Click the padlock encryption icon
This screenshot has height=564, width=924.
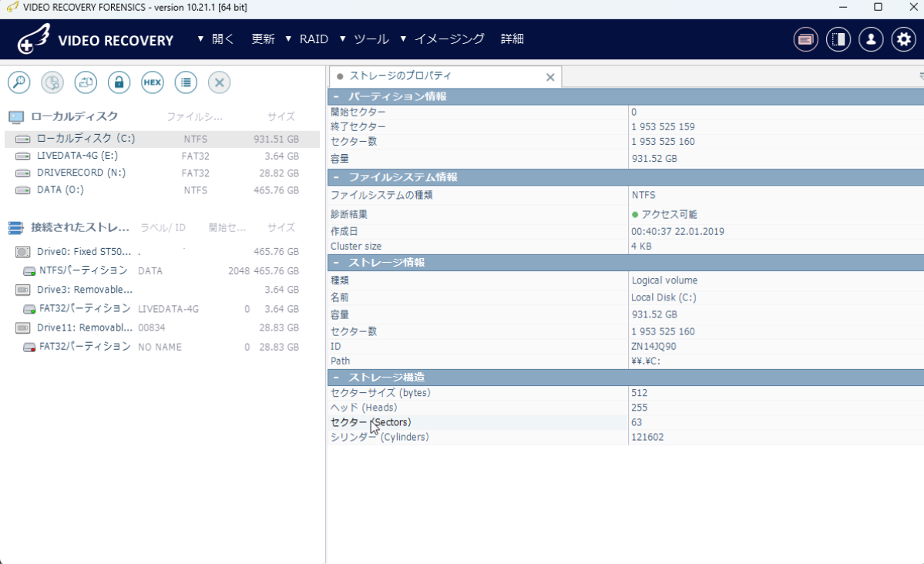coord(119,82)
